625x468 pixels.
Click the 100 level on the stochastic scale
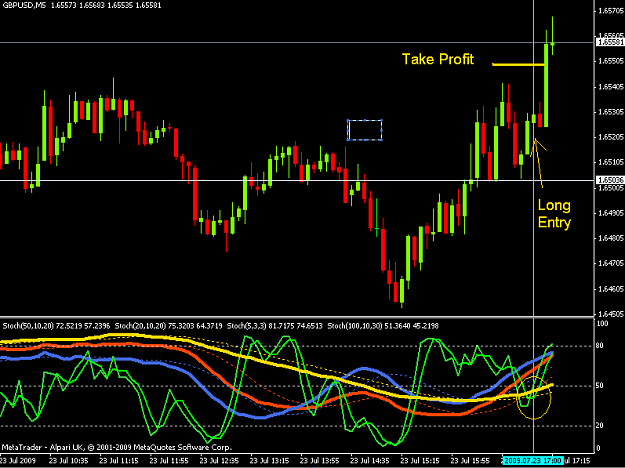click(x=602, y=323)
